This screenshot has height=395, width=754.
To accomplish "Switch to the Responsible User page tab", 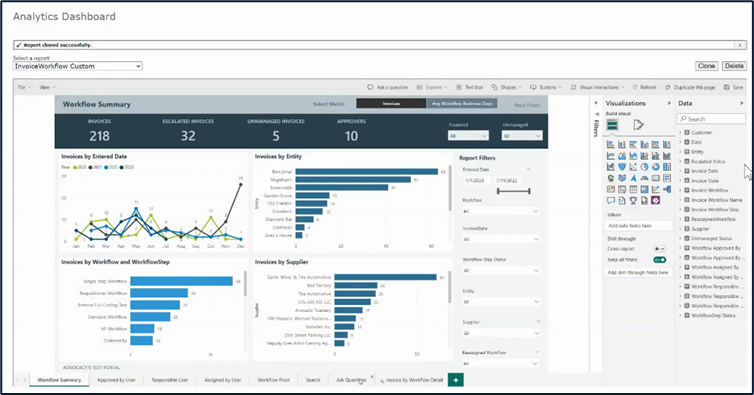I will [170, 380].
